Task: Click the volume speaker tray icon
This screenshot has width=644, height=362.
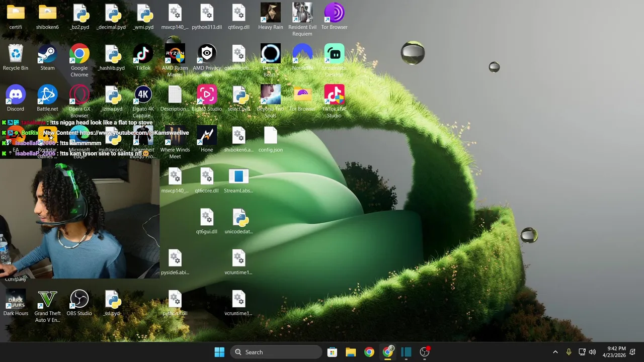Action: [x=592, y=352]
